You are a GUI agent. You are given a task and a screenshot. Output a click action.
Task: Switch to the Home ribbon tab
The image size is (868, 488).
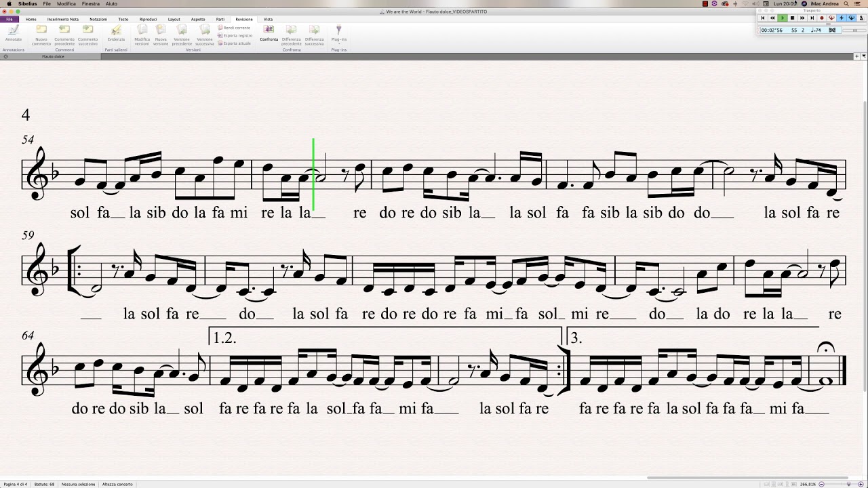tap(31, 19)
